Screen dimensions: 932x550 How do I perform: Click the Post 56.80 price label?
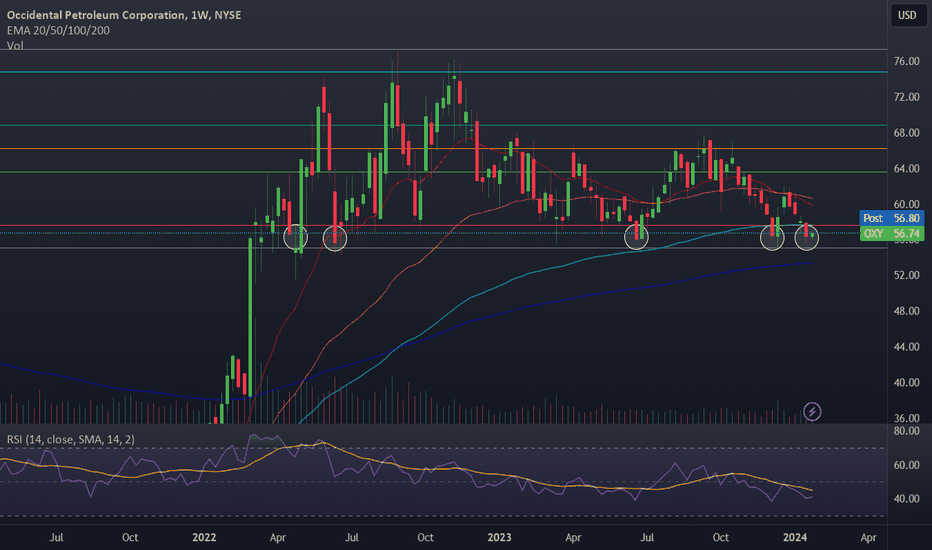(892, 218)
